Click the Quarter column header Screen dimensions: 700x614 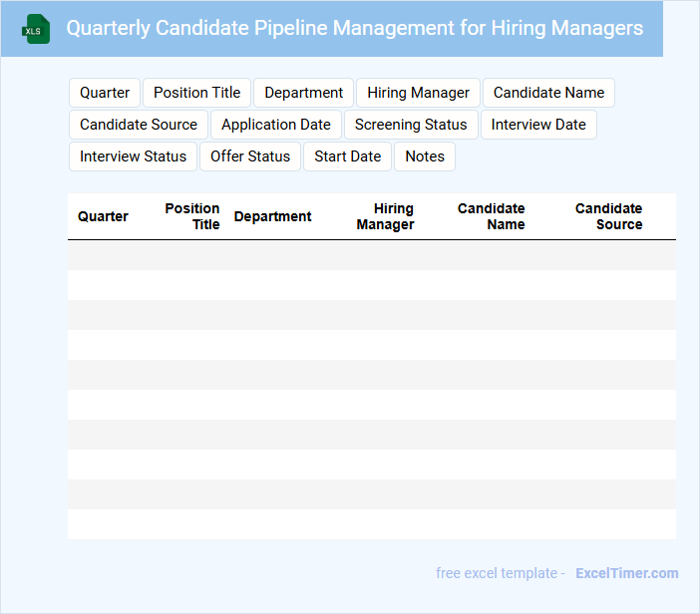pos(103,216)
